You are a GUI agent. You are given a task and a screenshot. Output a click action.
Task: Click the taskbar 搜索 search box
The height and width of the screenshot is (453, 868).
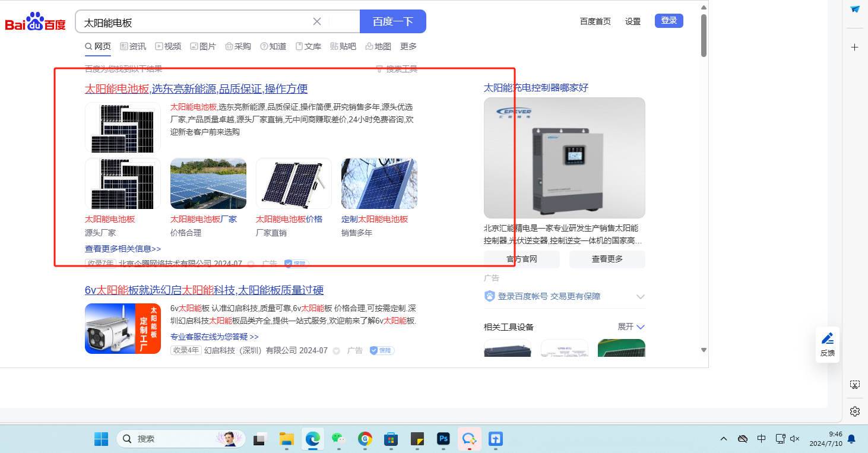click(181, 439)
